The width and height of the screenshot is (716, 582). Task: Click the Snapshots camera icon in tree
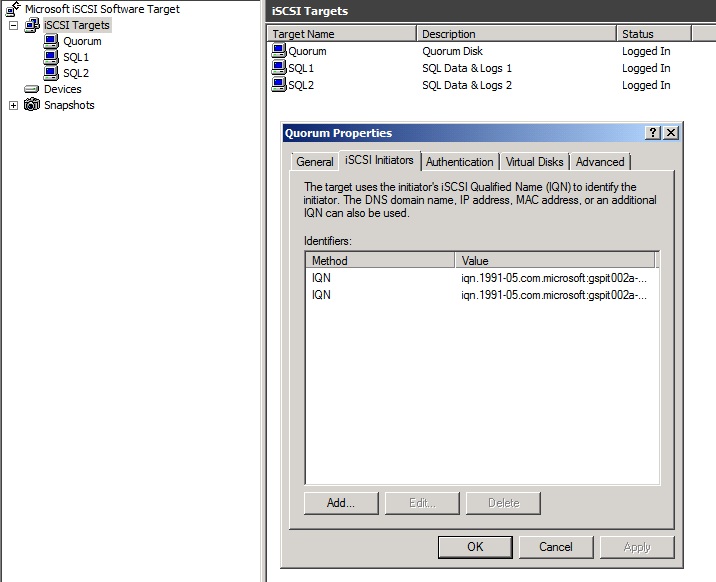tap(32, 105)
